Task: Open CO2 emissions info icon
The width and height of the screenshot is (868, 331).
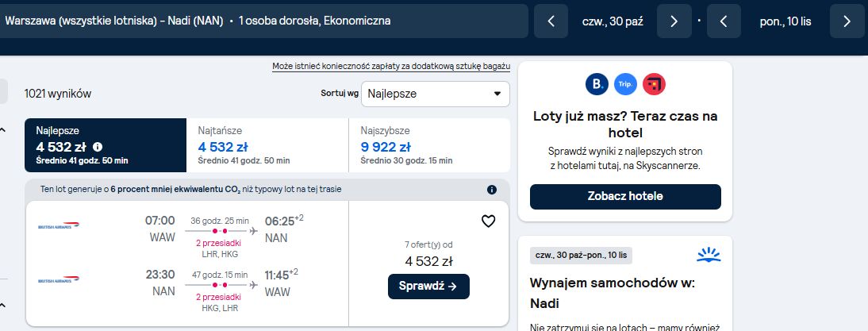Action: [492, 190]
